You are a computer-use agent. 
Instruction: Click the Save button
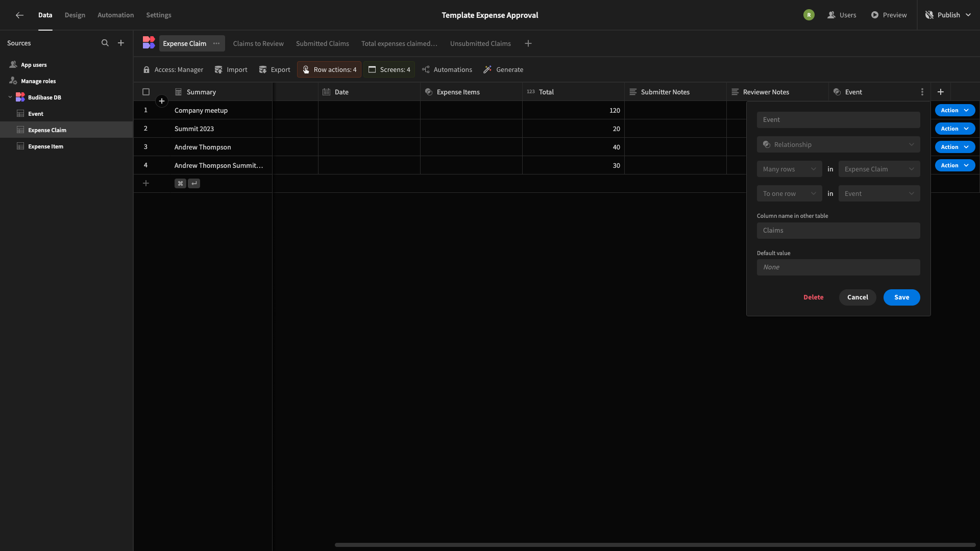[x=901, y=297]
